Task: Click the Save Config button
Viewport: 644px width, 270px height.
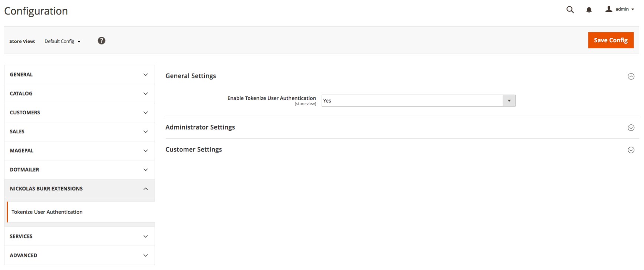Action: click(x=610, y=40)
